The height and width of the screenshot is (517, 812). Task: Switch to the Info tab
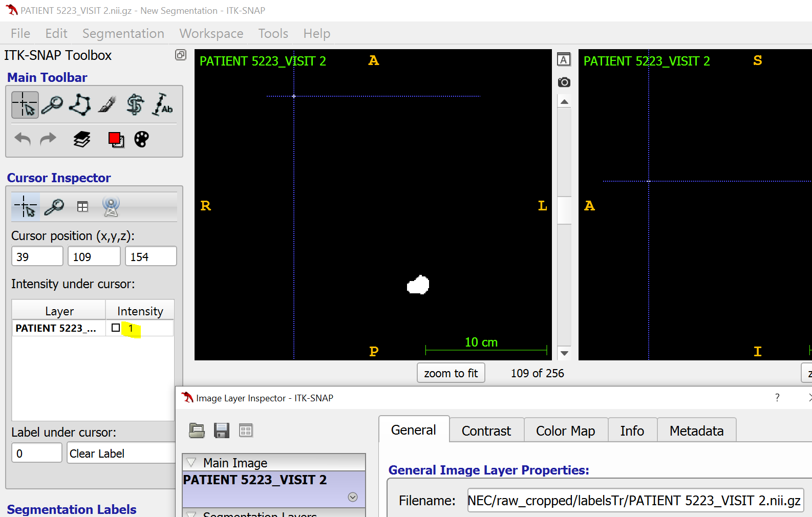tap(632, 430)
